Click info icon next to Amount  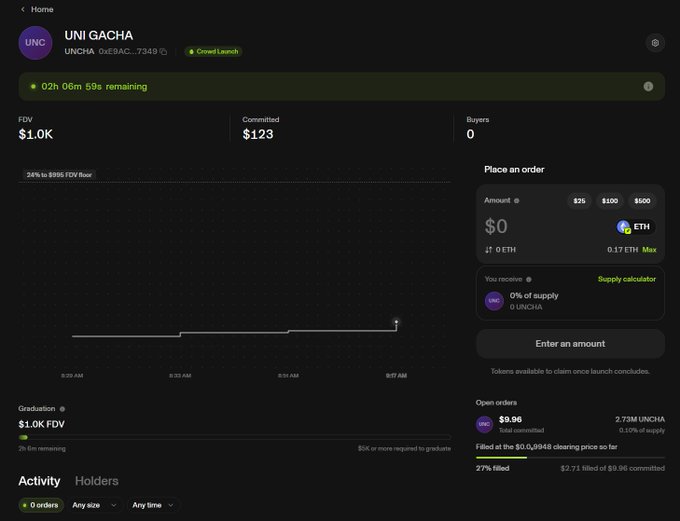516,200
